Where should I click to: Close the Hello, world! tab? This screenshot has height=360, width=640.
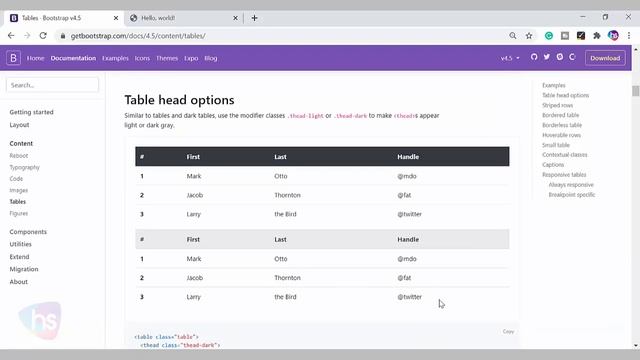tap(236, 18)
